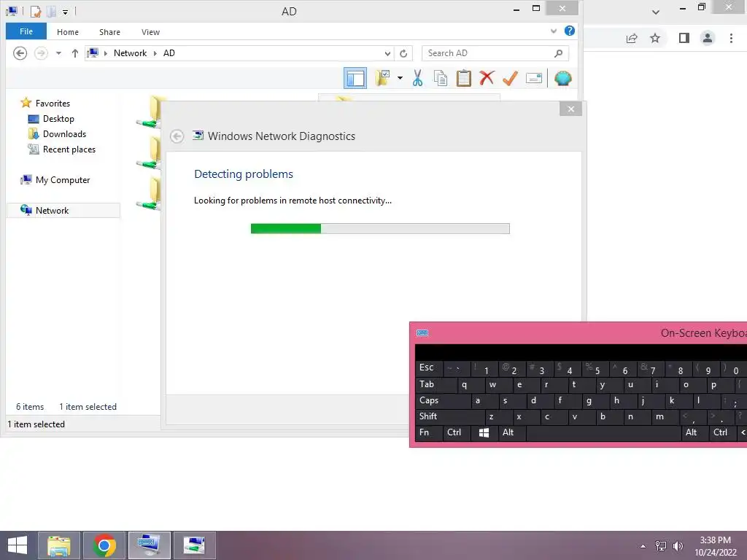Click the Rename toolbar icon
This screenshot has width=747, height=560.
(533, 78)
